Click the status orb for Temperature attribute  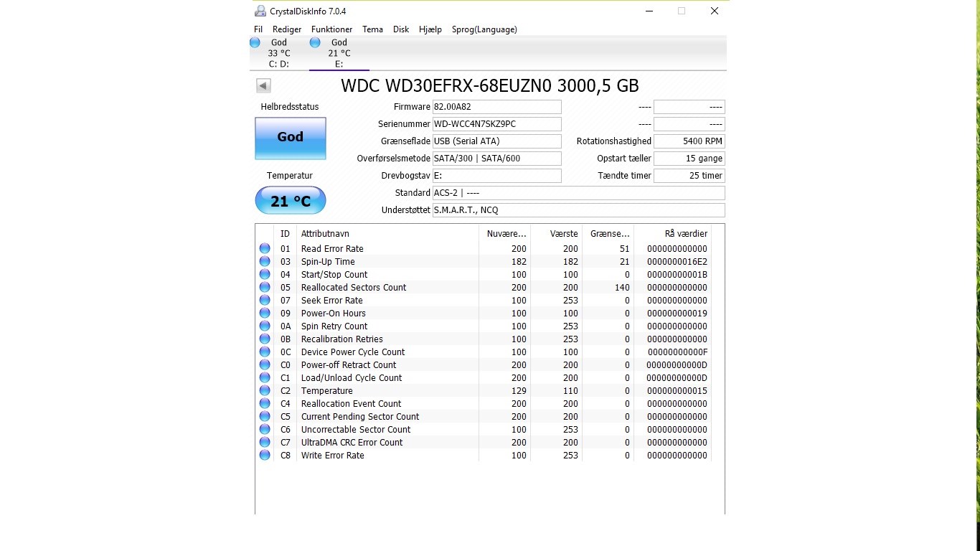[265, 390]
